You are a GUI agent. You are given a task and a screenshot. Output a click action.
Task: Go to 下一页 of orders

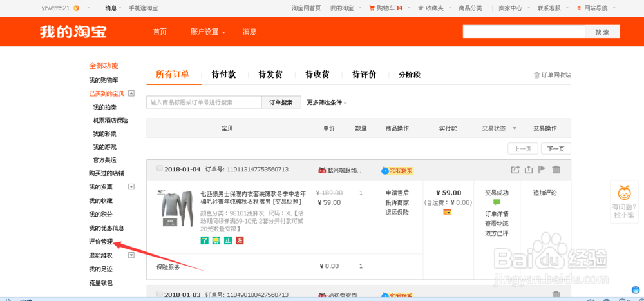click(x=556, y=149)
